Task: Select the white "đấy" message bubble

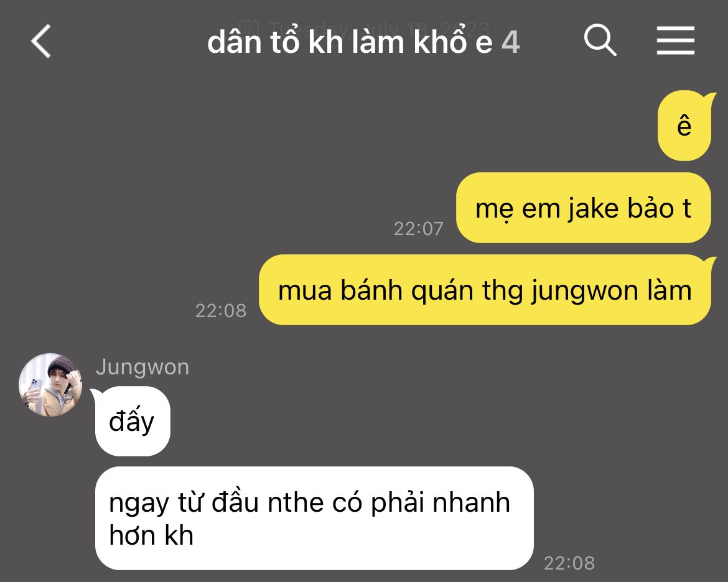Action: 133,422
